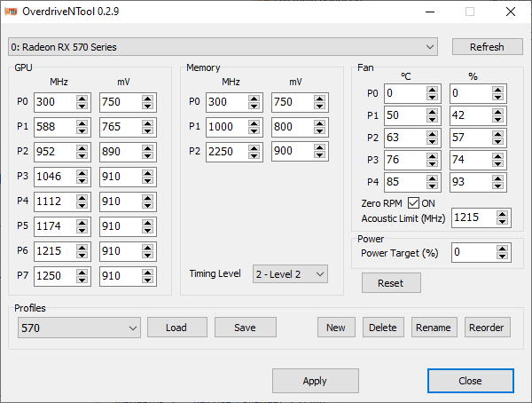Decrease Fan P4 percent with down arrow
Screen dimensions: 532x403
[497, 186]
